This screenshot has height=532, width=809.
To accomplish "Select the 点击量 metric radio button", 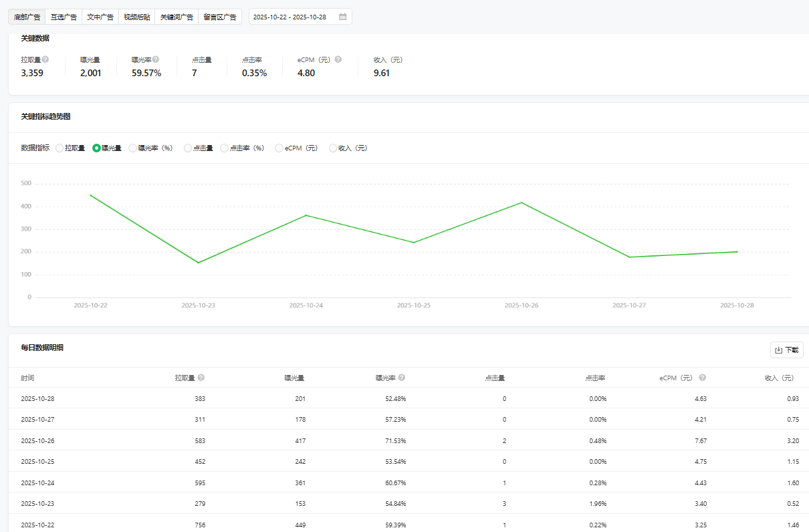I will [x=188, y=148].
